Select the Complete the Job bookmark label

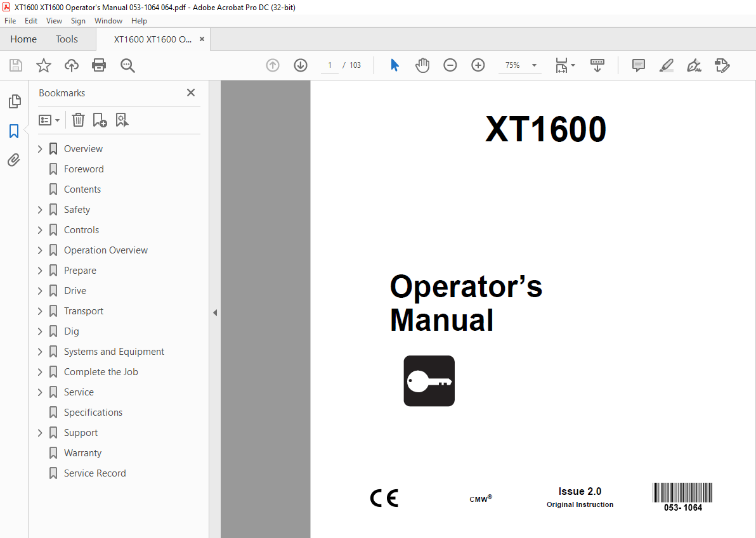pyautogui.click(x=101, y=372)
